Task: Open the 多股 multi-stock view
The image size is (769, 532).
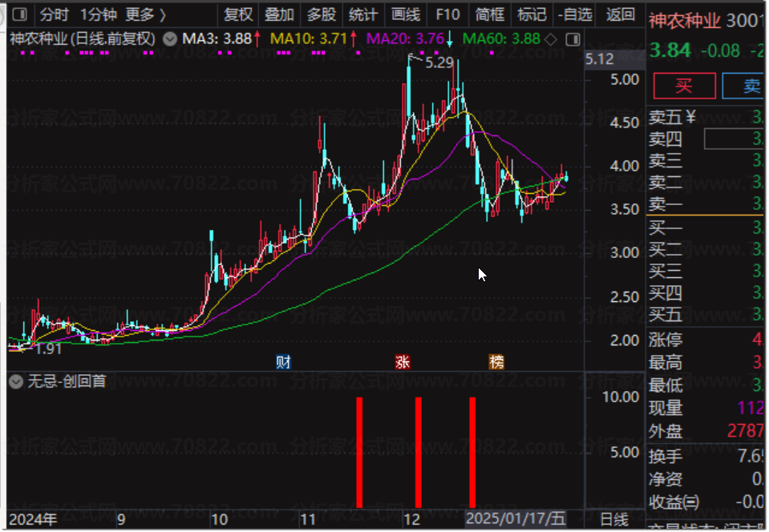Action: [322, 14]
